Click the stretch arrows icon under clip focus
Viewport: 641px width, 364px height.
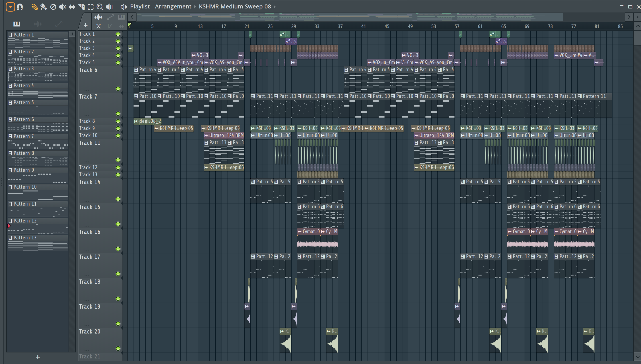(121, 26)
